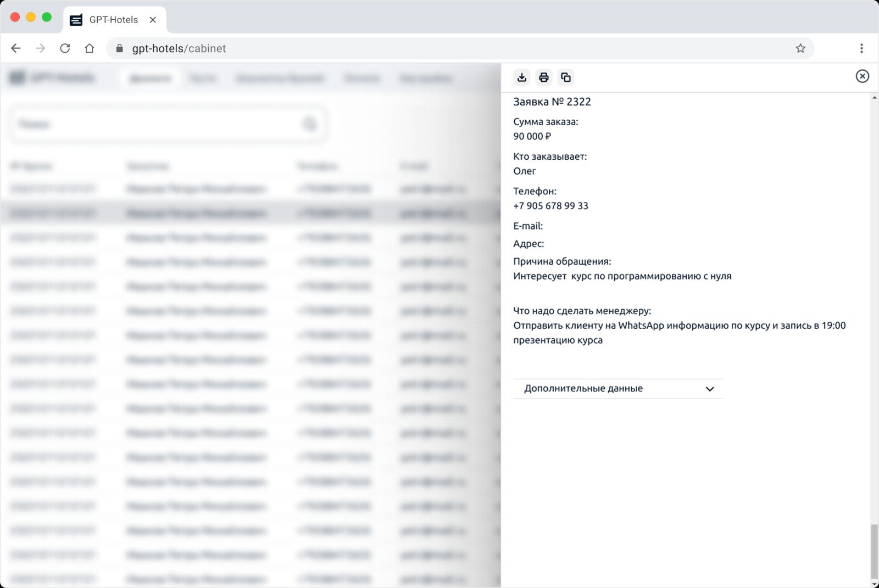Navigate back in the browser
The width and height of the screenshot is (879, 588).
coord(16,48)
